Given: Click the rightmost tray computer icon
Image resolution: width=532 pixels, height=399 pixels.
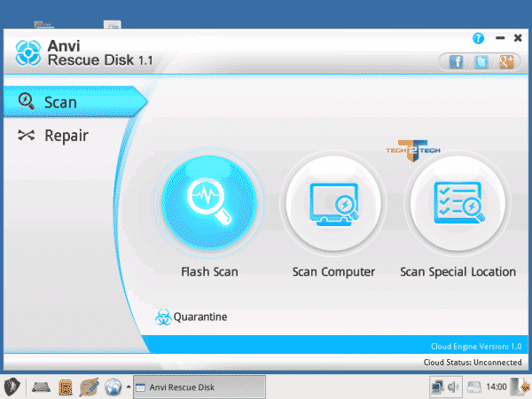Looking at the screenshot, I should [x=520, y=387].
